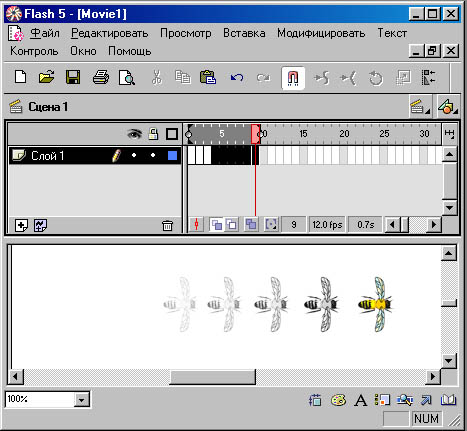Select the Слой 1 layer row

95,155
